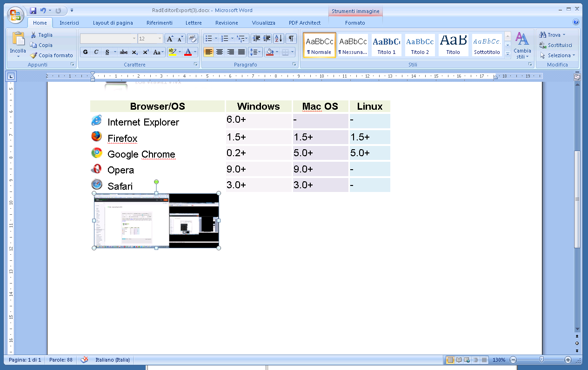Copy selection with Copia
This screenshot has height=370, width=588.
tap(41, 45)
